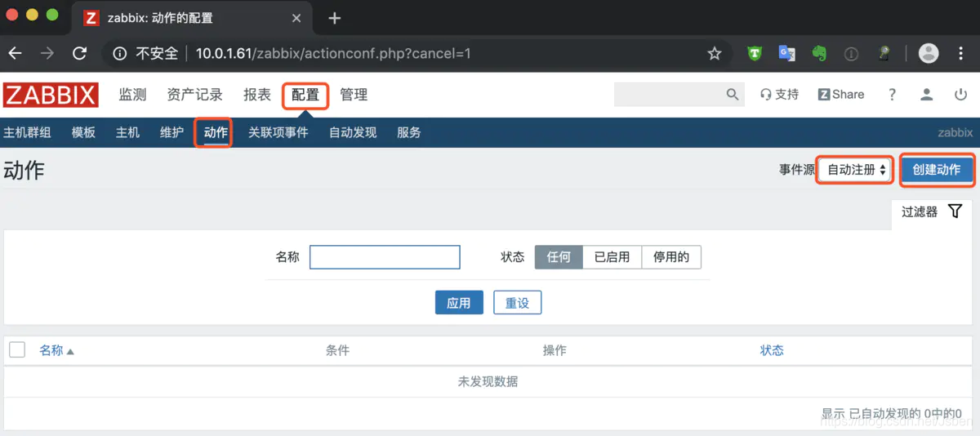Tick the select-all checkbox in table header

pyautogui.click(x=17, y=349)
